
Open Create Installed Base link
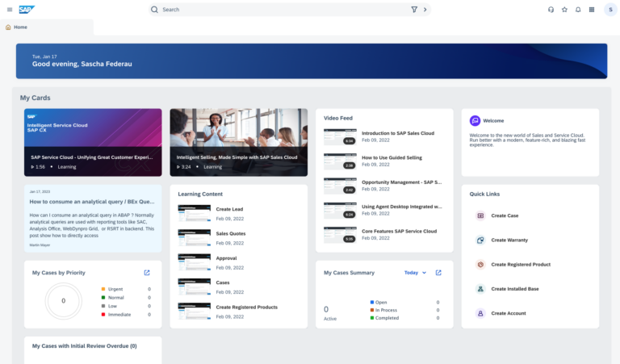point(515,288)
